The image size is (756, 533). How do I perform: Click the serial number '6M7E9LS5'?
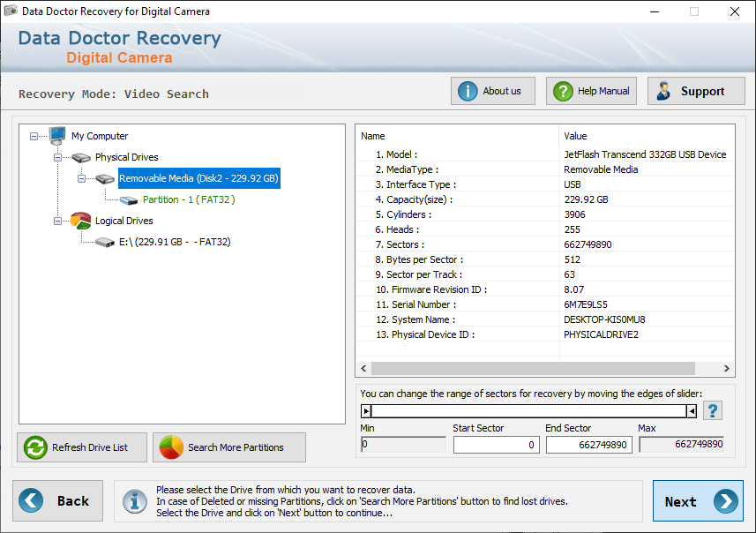click(586, 304)
